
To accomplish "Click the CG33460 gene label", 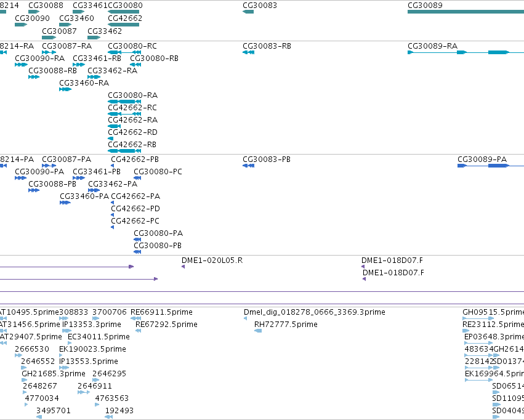I will [76, 18].
